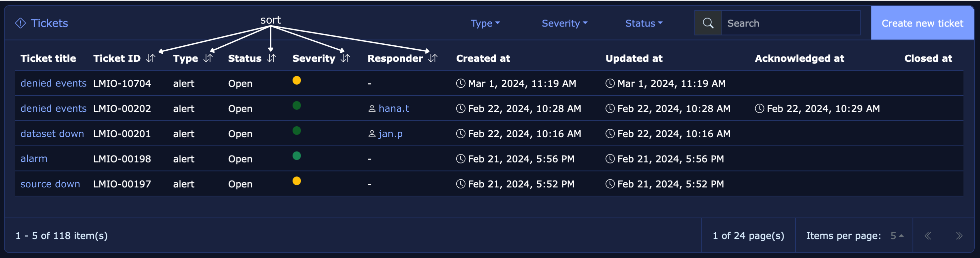
Task: Sort tickets by Type column icon
Action: click(208, 58)
